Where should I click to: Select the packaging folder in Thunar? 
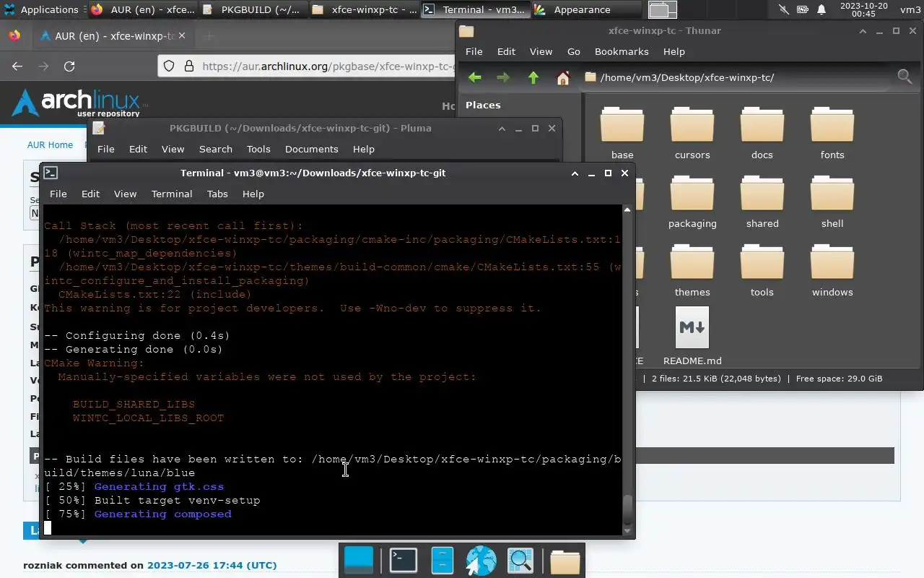[692, 202]
